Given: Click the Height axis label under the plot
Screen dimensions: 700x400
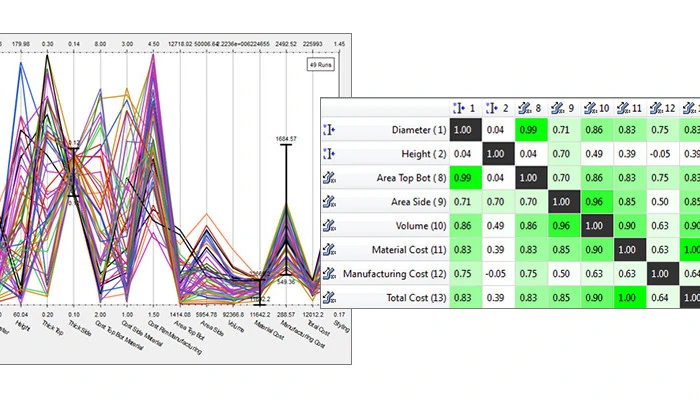Looking at the screenshot, I should pos(22,325).
